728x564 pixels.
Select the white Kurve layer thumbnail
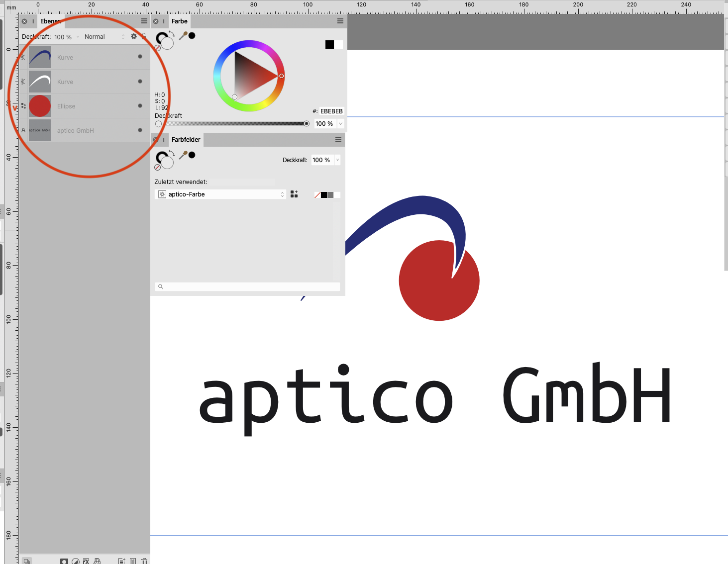coord(40,82)
